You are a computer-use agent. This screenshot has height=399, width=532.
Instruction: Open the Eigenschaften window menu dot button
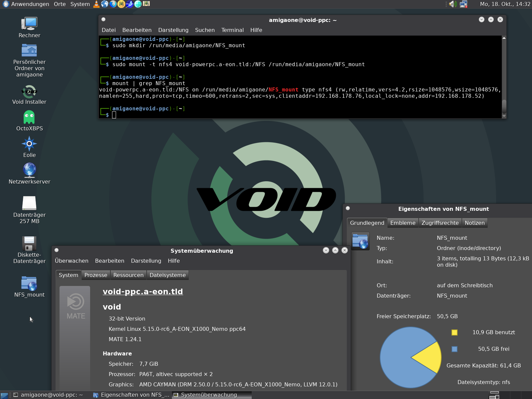[348, 208]
